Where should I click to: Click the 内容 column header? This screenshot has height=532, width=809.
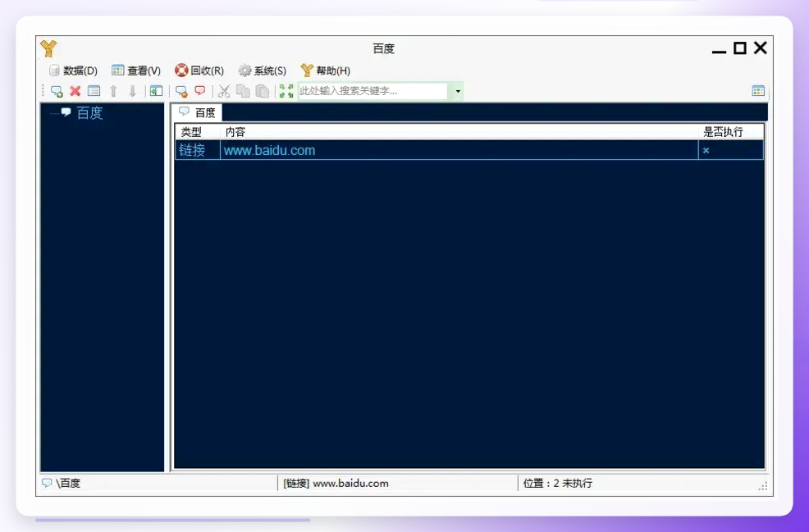tap(459, 132)
